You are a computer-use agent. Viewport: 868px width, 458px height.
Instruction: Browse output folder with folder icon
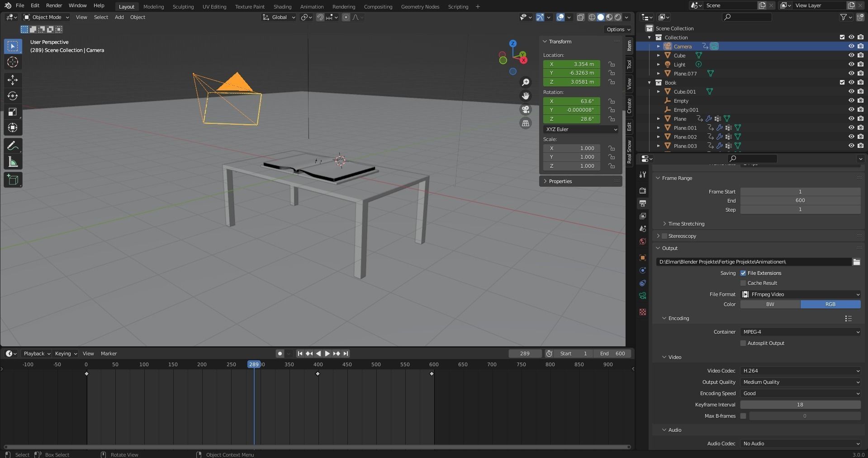coord(856,262)
